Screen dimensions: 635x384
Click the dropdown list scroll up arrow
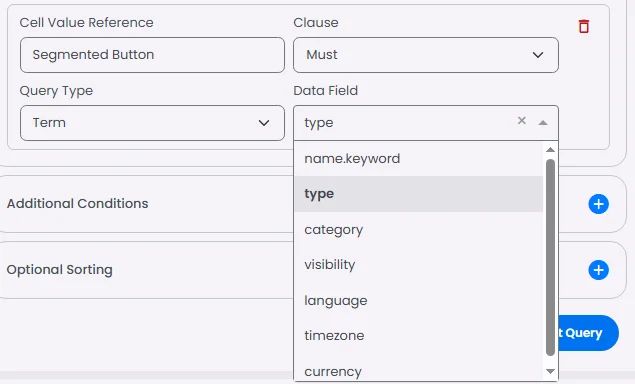550,150
